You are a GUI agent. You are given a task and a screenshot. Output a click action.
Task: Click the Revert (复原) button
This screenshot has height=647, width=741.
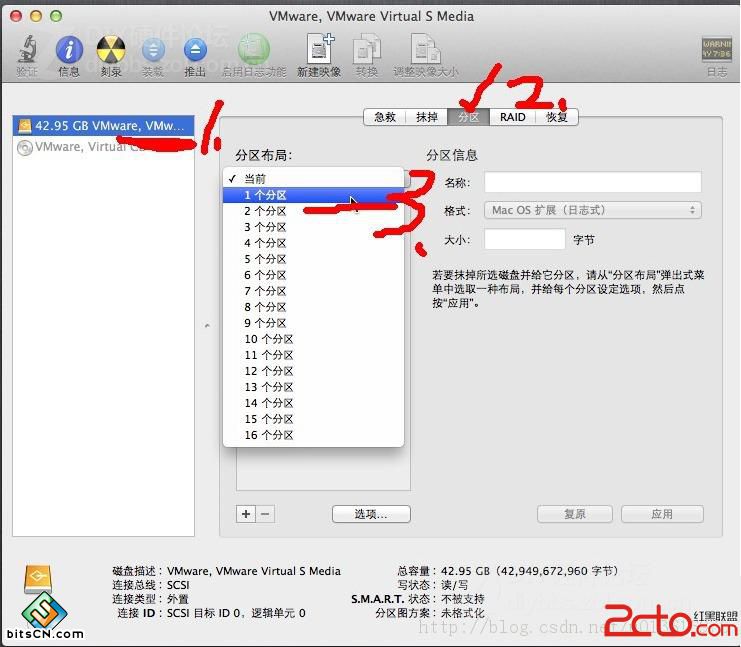pos(575,514)
